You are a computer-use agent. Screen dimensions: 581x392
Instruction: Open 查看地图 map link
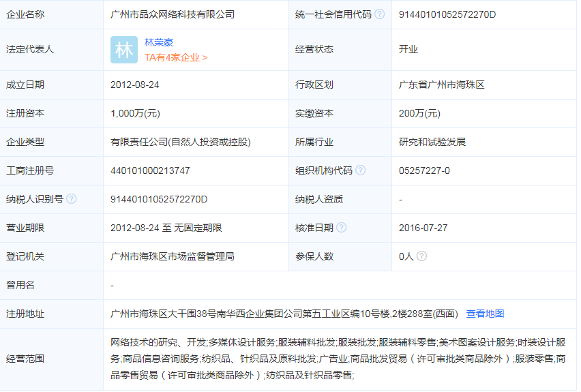(485, 314)
